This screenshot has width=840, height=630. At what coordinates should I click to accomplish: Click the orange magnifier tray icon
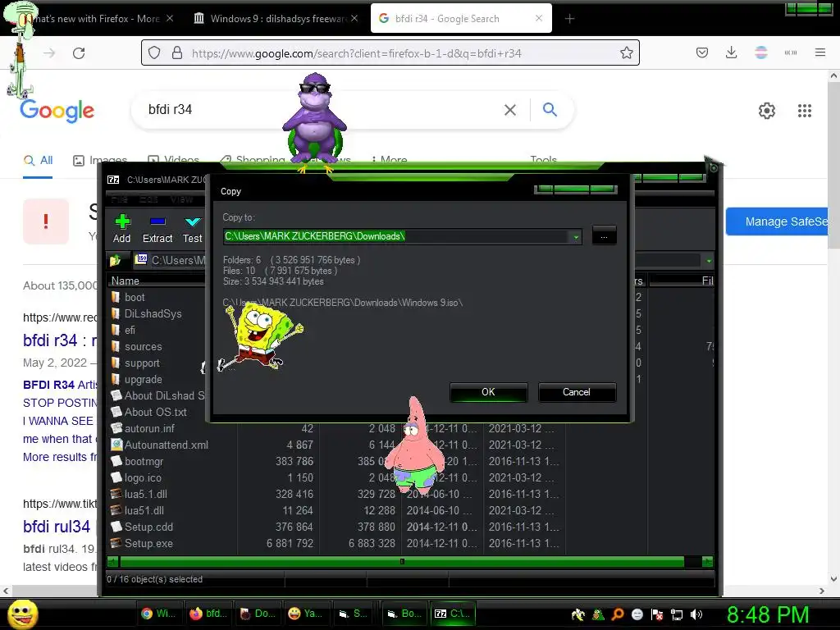(618, 614)
